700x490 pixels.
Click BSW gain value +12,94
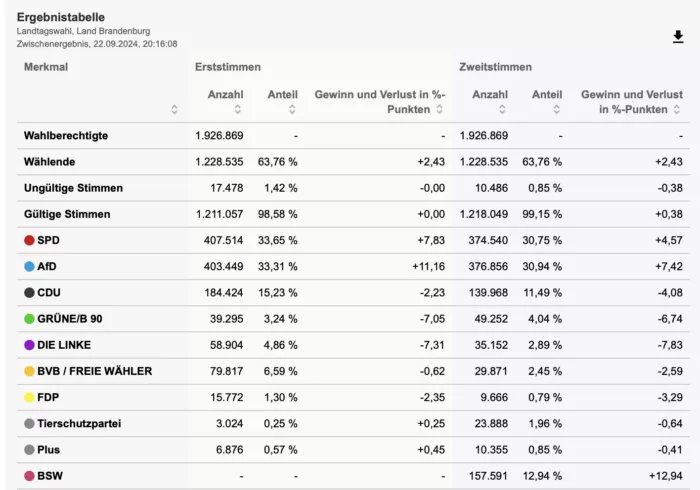pyautogui.click(x=666, y=476)
